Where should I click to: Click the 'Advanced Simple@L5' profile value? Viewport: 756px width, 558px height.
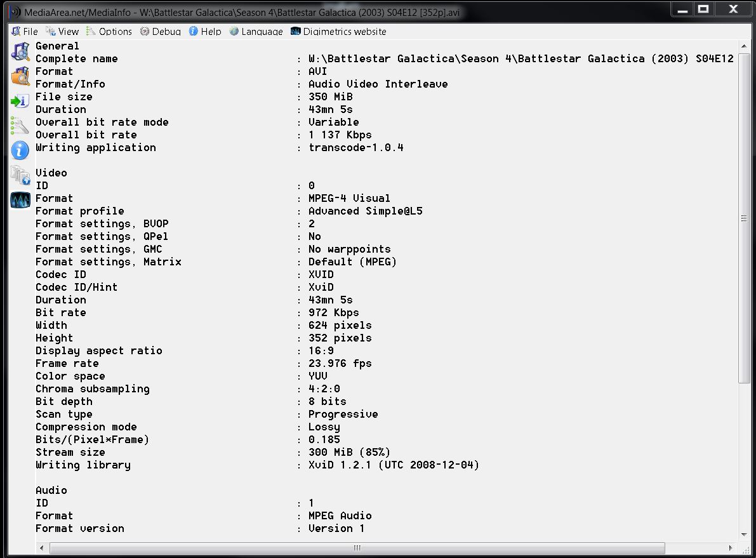coord(366,211)
